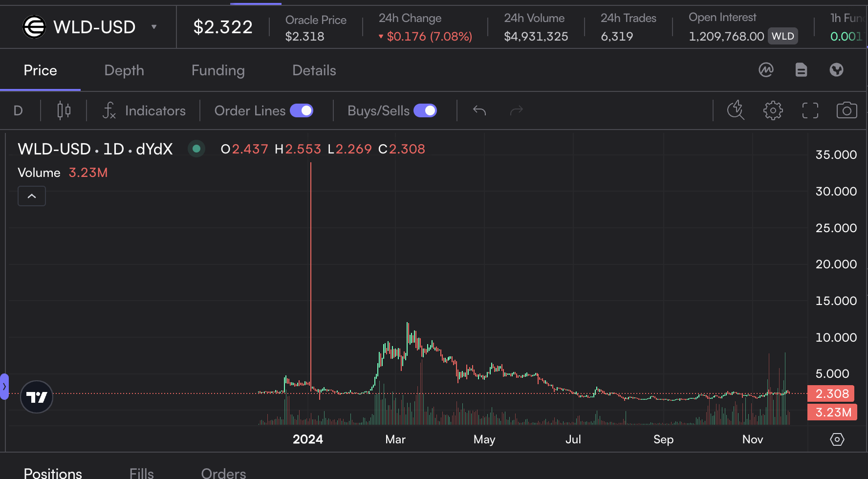This screenshot has height=479, width=868.
Task: Open the website globe icon
Action: pos(836,70)
